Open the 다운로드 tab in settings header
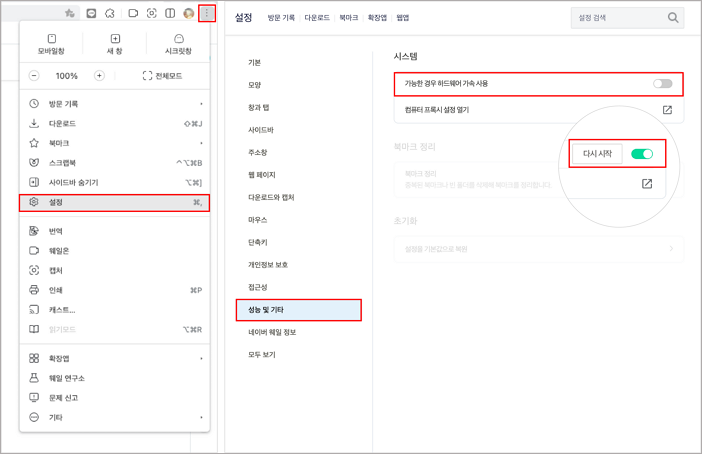 point(316,18)
